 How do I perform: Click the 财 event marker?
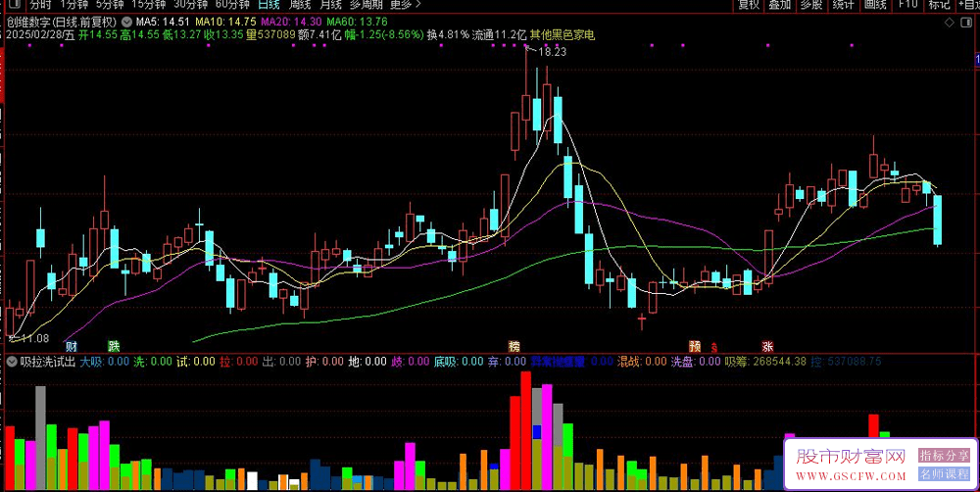(x=72, y=346)
